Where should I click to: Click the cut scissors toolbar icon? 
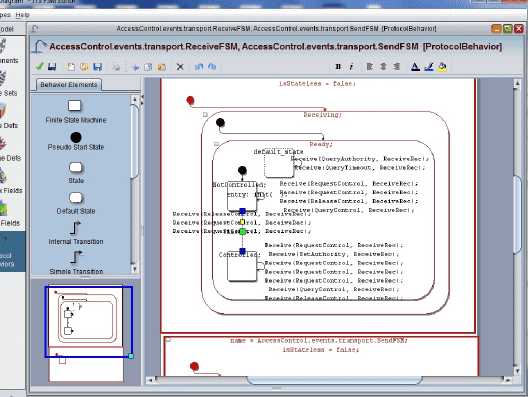point(135,67)
